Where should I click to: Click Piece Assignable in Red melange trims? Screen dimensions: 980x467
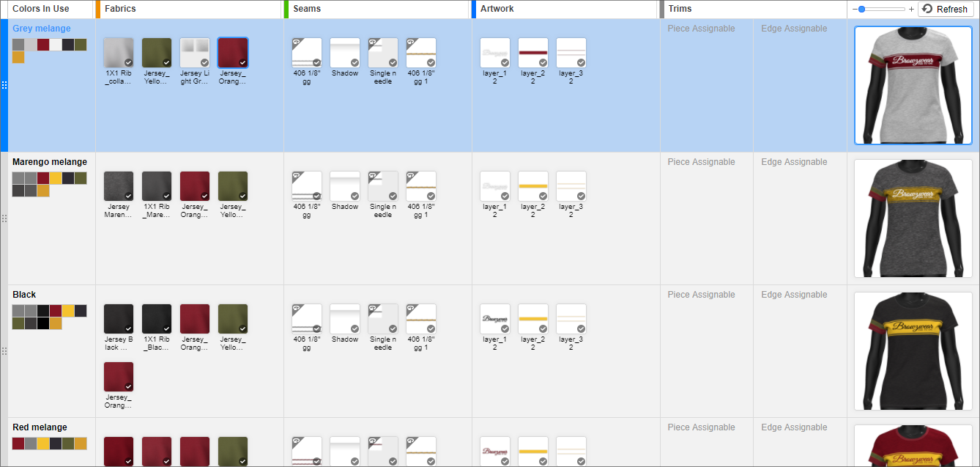click(702, 427)
